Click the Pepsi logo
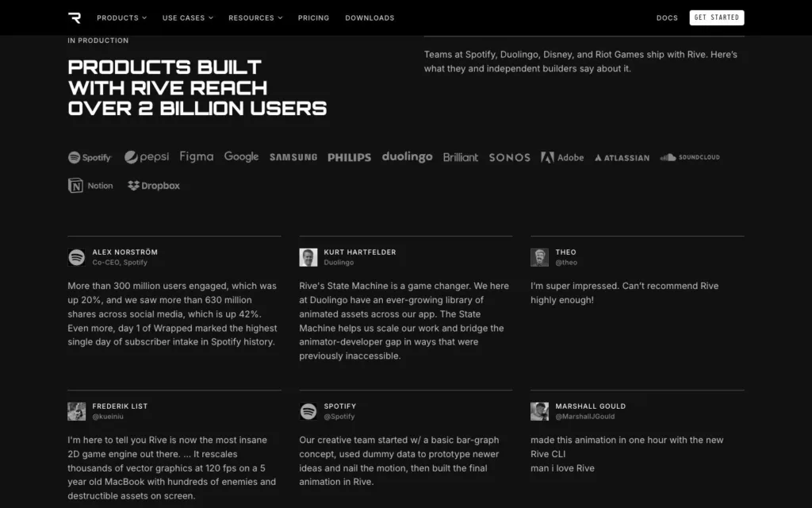812x508 pixels. tap(147, 156)
